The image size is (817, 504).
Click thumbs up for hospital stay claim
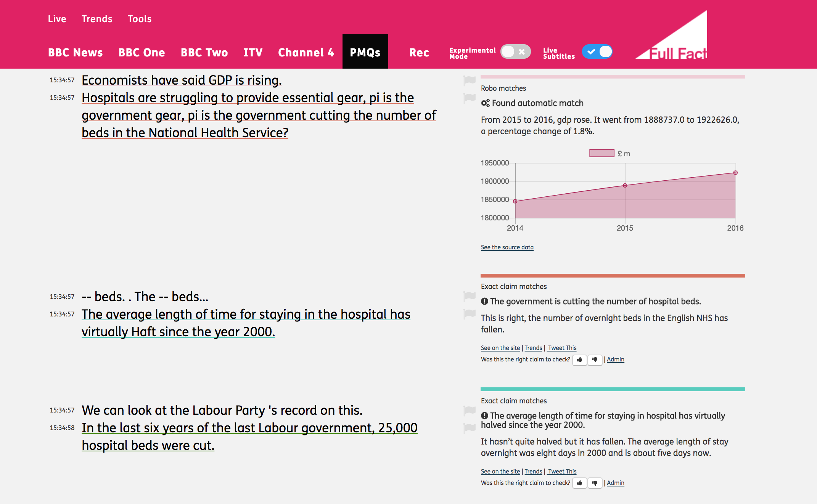click(x=579, y=483)
